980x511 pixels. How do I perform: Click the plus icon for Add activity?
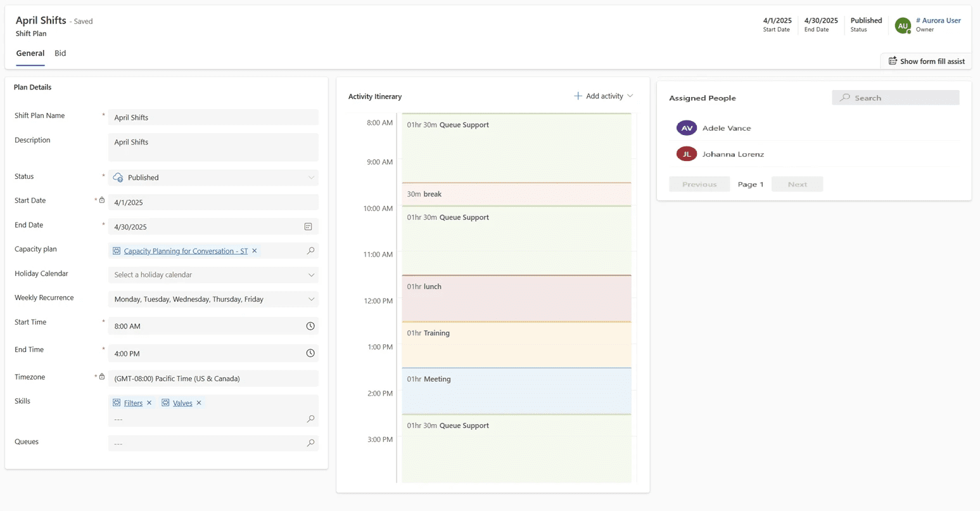point(578,96)
